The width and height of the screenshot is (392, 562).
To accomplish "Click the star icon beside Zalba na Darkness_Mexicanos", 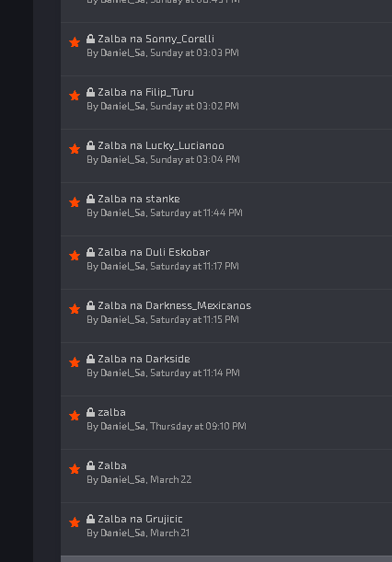I will pyautogui.click(x=75, y=309).
